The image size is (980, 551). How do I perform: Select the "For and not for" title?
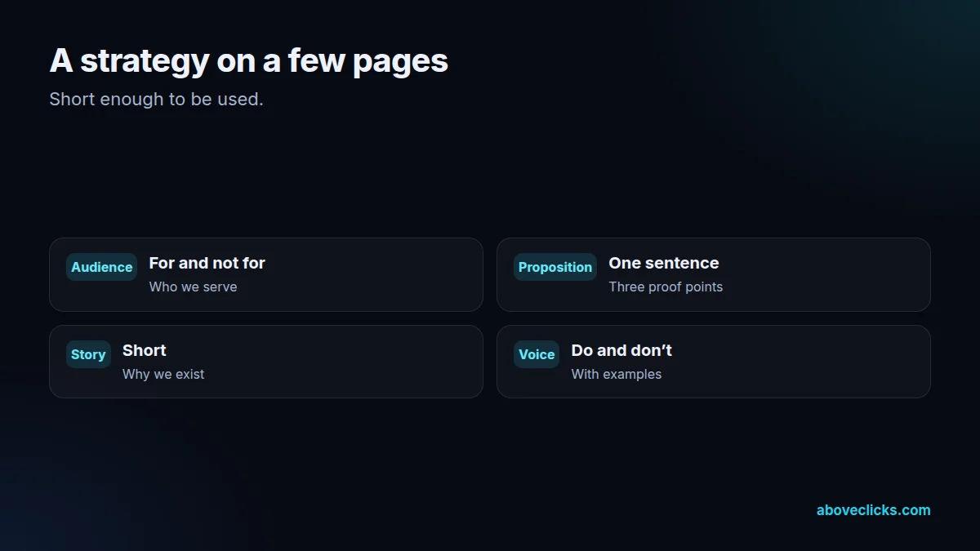tap(207, 263)
